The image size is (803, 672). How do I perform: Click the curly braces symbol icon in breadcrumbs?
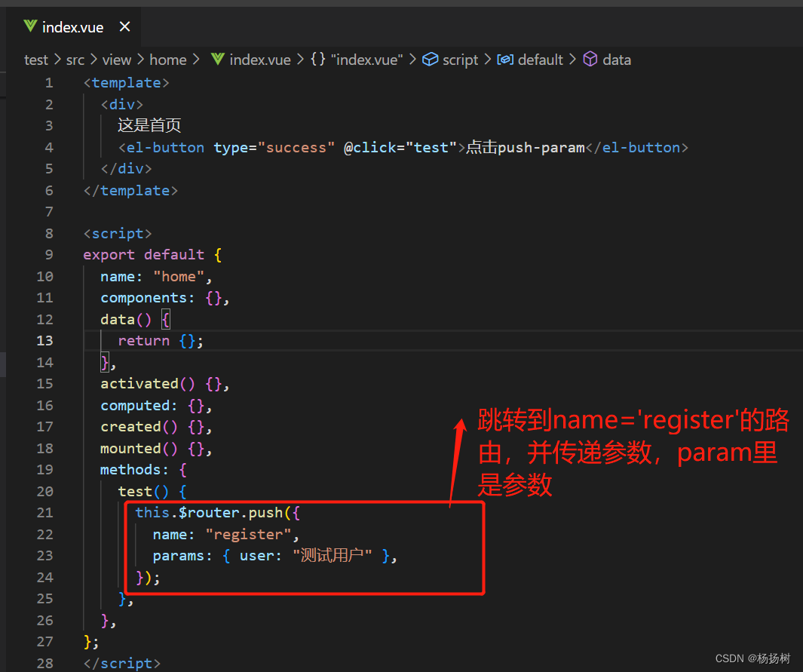318,60
